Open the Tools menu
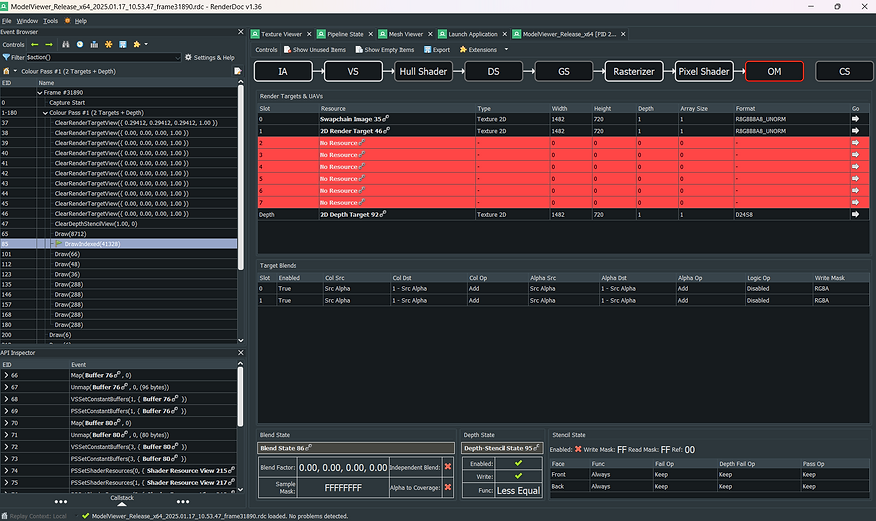 pyautogui.click(x=50, y=21)
